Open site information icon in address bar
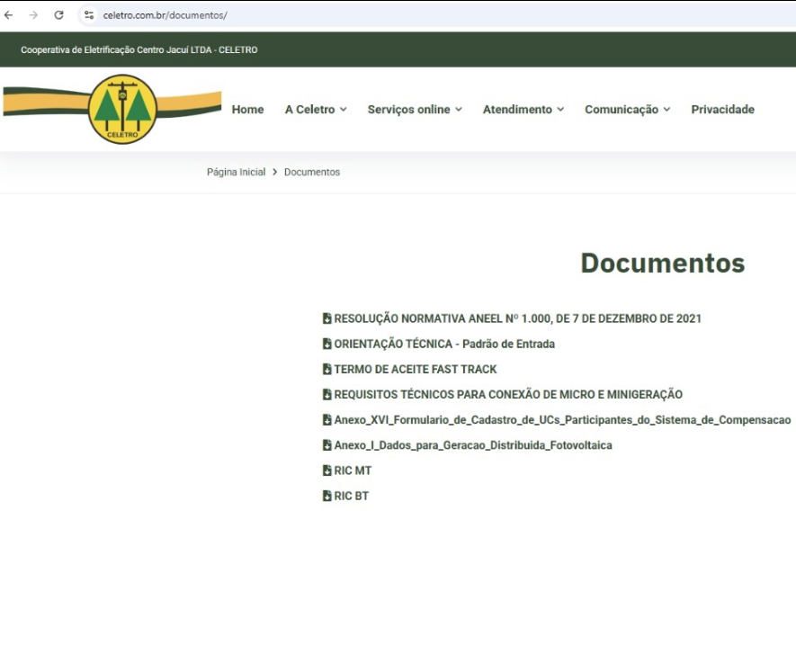796x672 pixels. point(89,15)
